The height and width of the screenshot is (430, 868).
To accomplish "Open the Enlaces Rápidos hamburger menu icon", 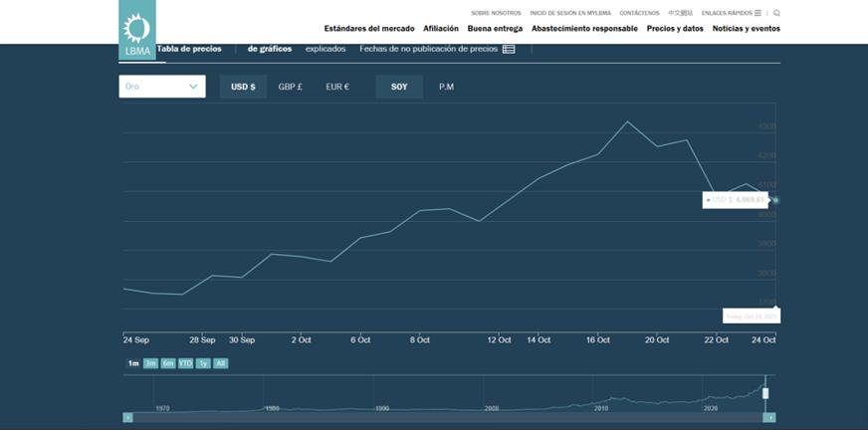I will click(758, 13).
